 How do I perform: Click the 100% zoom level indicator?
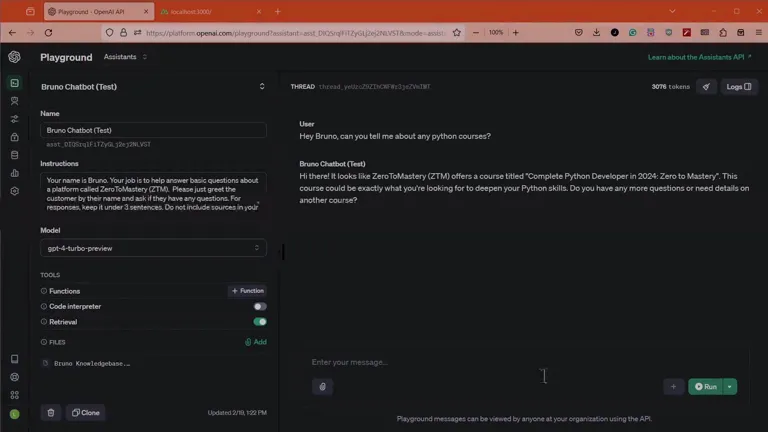pos(496,32)
